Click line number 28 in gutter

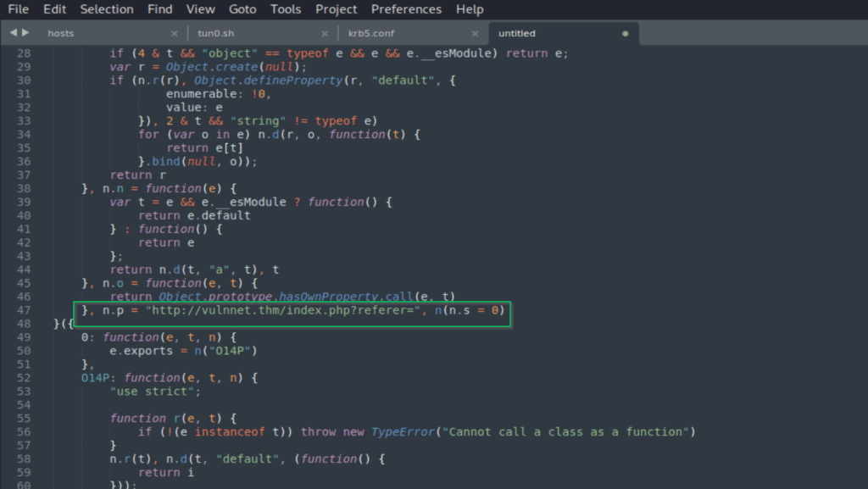pos(24,53)
